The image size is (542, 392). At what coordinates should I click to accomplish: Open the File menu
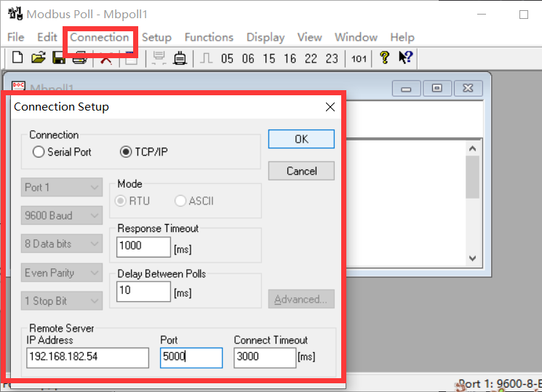(16, 37)
